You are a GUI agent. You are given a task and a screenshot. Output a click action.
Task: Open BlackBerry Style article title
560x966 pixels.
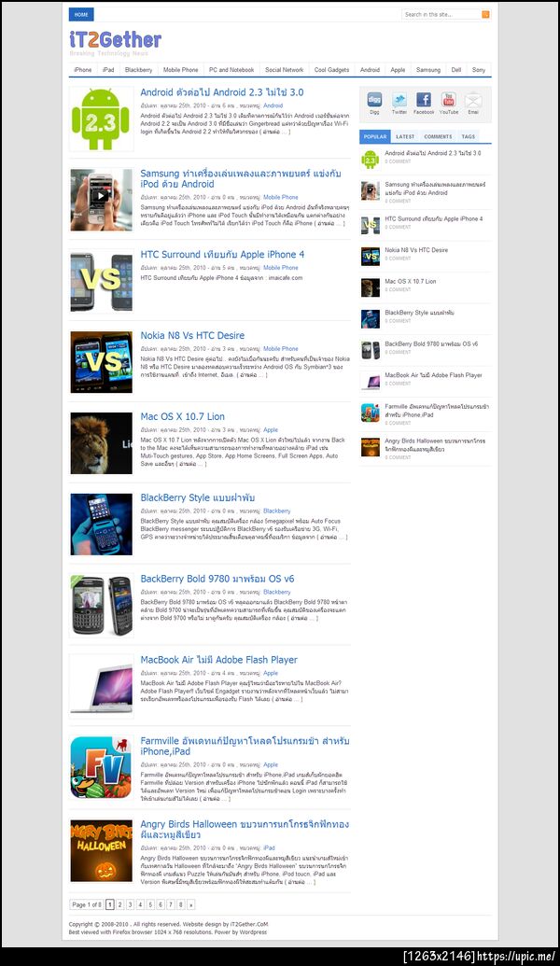click(197, 497)
